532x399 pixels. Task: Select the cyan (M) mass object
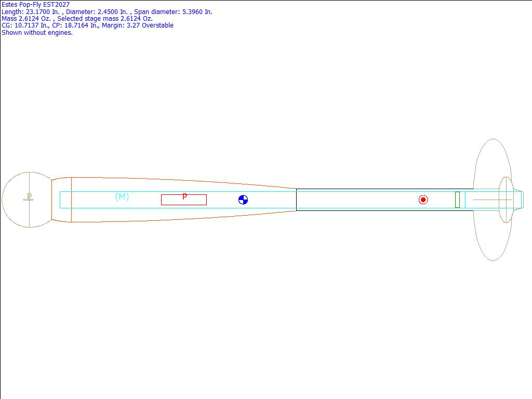(122, 196)
